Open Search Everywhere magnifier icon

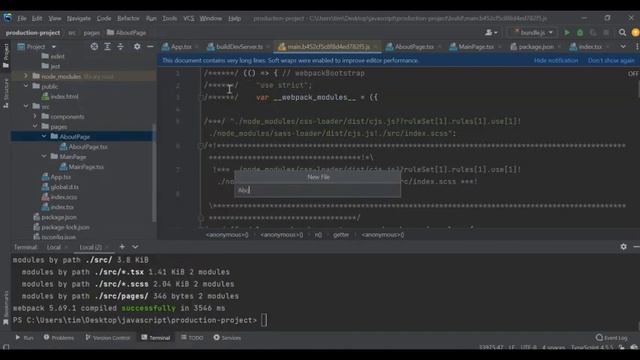(622, 33)
